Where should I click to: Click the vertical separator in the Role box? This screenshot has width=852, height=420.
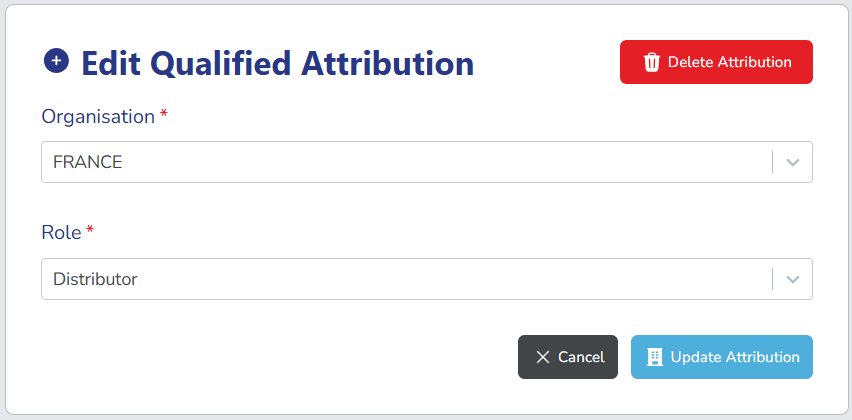click(x=773, y=280)
